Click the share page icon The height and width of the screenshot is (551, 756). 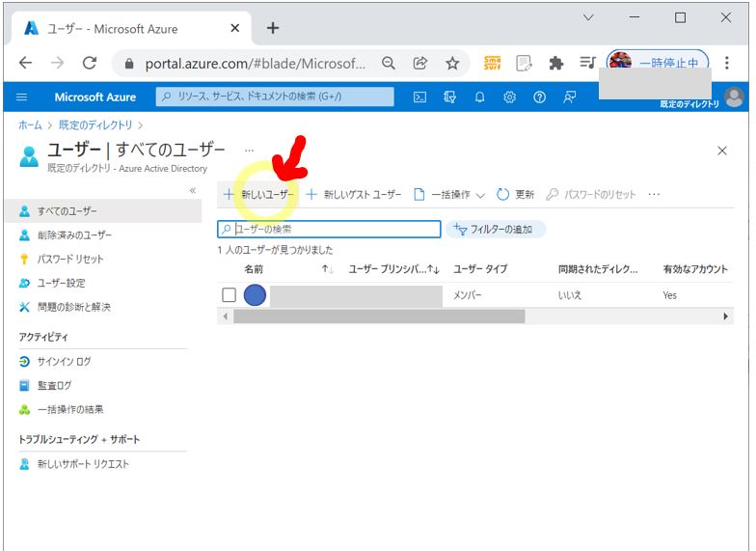pyautogui.click(x=420, y=63)
